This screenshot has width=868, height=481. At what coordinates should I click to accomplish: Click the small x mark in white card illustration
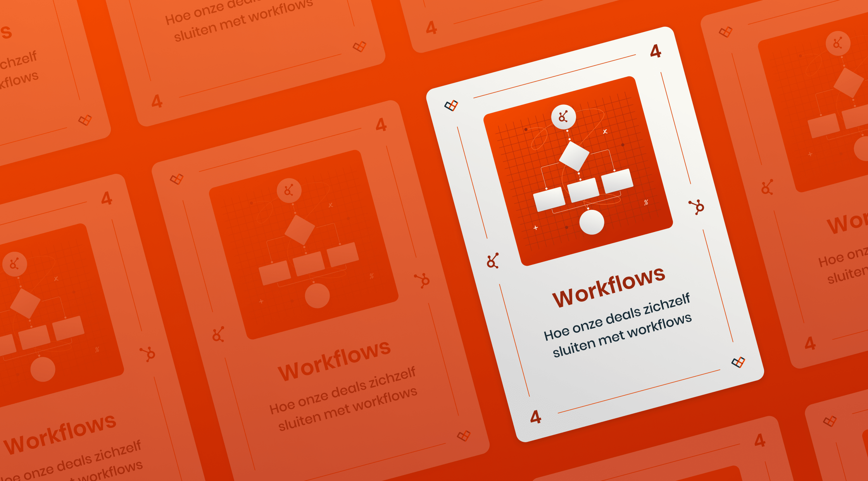pyautogui.click(x=605, y=131)
